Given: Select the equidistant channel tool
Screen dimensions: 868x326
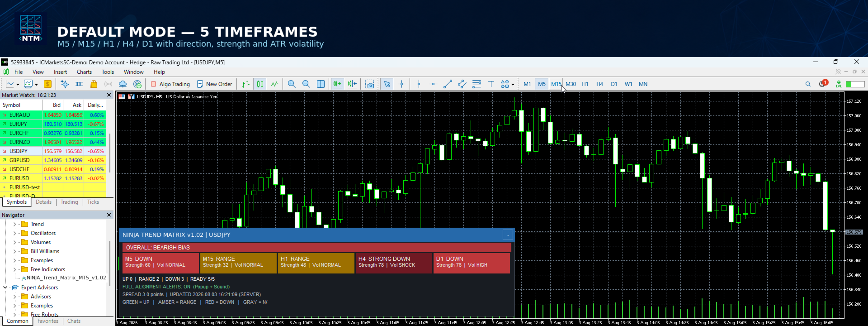Looking at the screenshot, I should point(462,84).
